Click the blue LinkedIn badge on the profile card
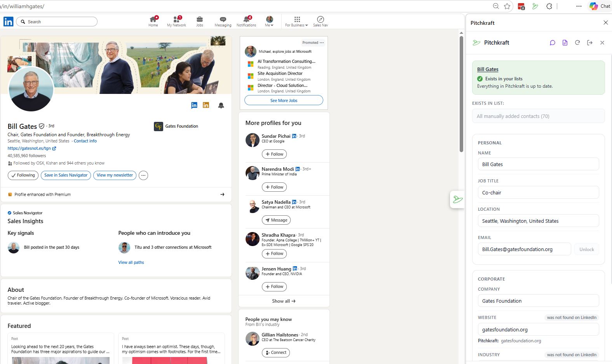The height and width of the screenshot is (364, 612). 194,105
